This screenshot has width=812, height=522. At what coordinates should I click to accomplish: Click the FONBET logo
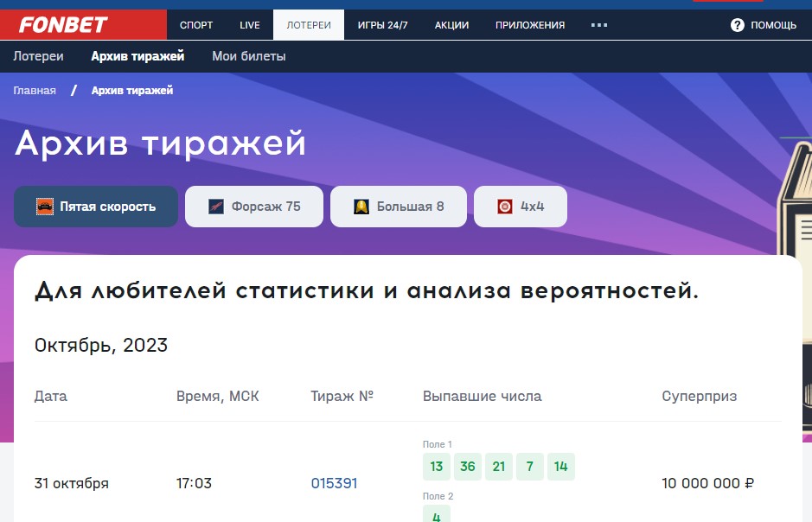pos(63,25)
